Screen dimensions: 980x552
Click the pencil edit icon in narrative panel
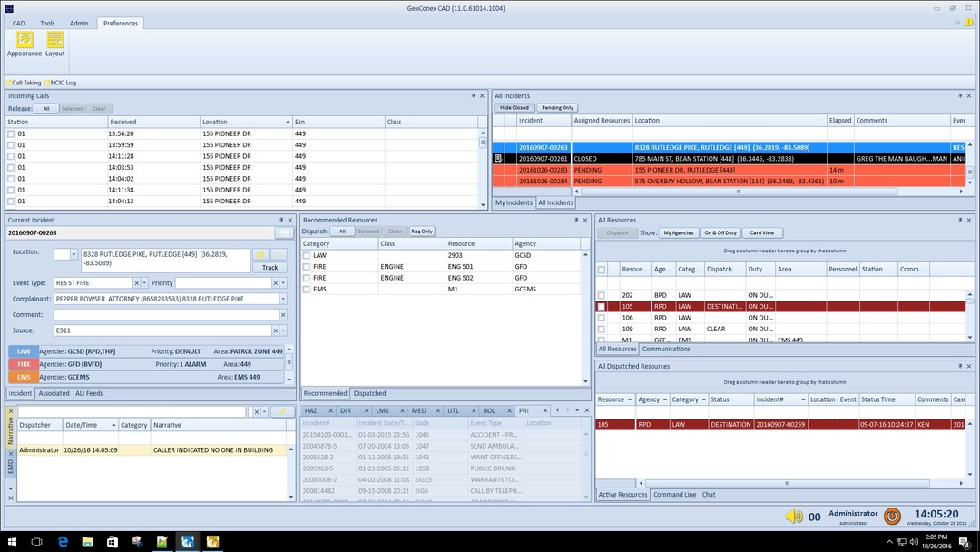coord(282,411)
